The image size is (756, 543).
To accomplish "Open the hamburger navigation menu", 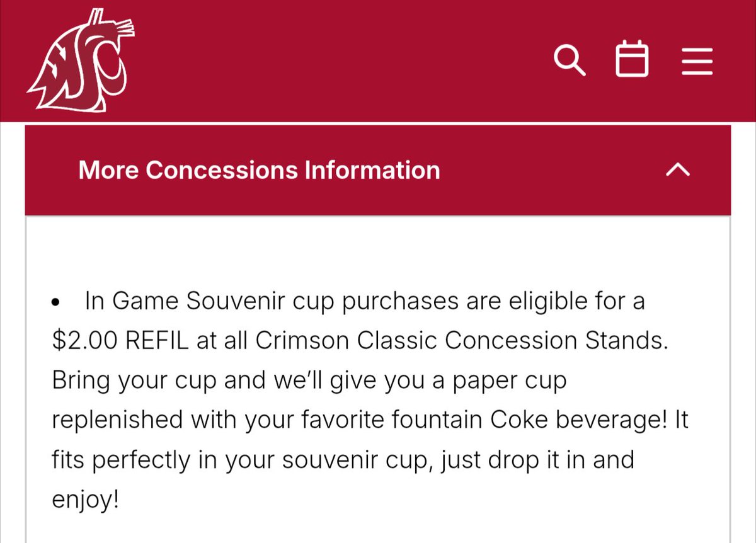I will [x=697, y=62].
